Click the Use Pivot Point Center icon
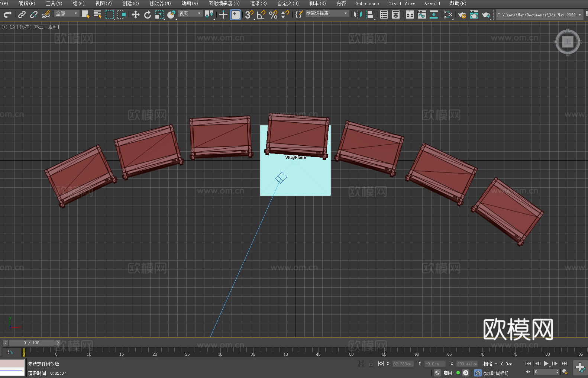 [209, 14]
